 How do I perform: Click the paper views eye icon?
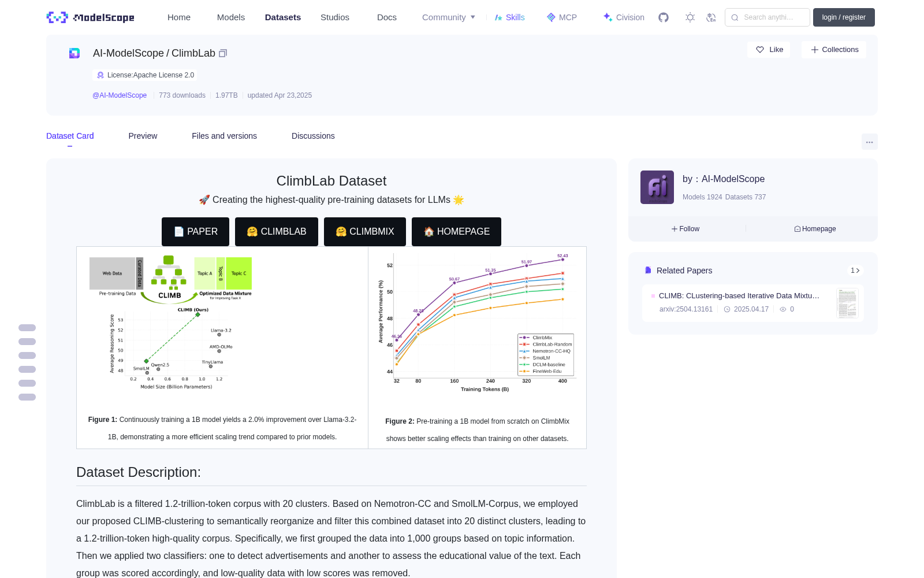(783, 309)
